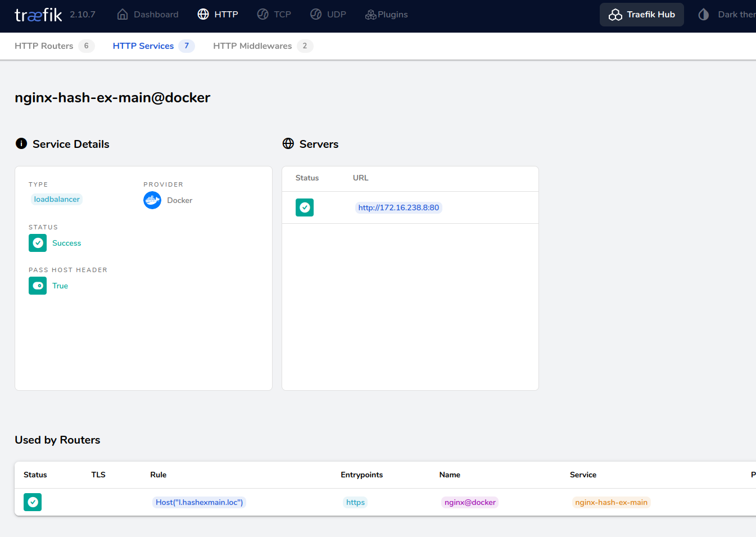Open the TCP section
The height and width of the screenshot is (537, 756).
pos(274,15)
